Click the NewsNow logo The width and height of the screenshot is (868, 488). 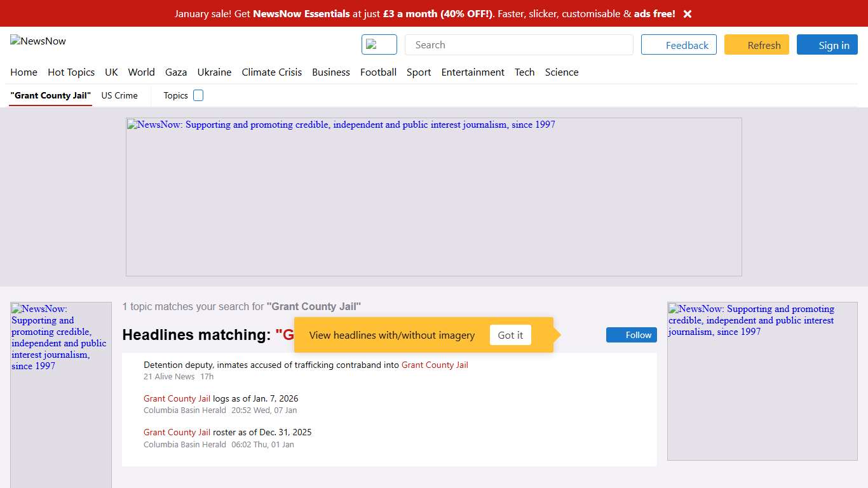coord(39,41)
